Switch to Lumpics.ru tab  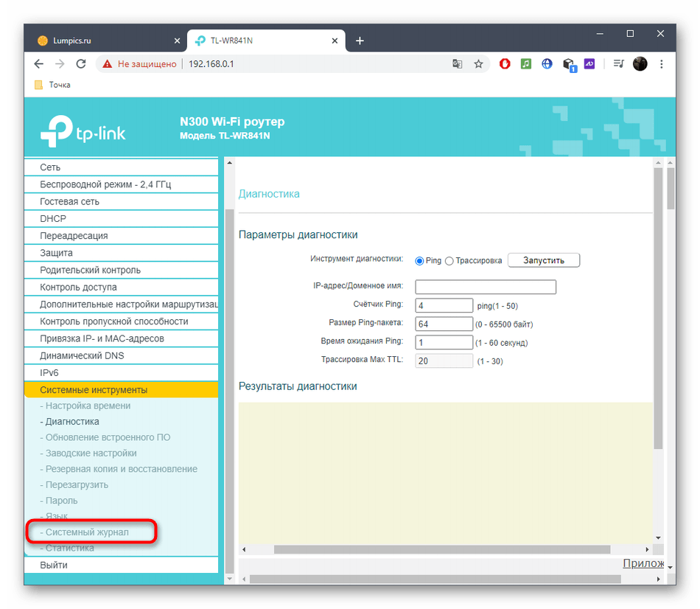click(x=105, y=41)
